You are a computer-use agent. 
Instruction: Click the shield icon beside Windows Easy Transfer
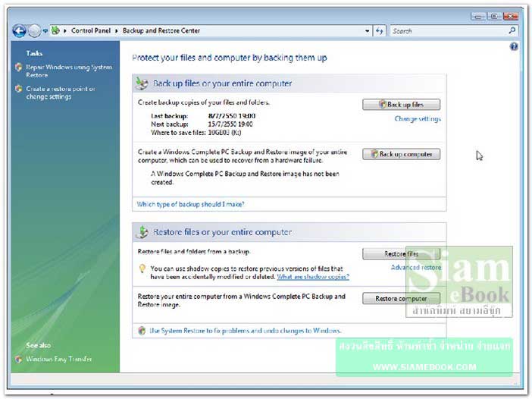point(19,359)
